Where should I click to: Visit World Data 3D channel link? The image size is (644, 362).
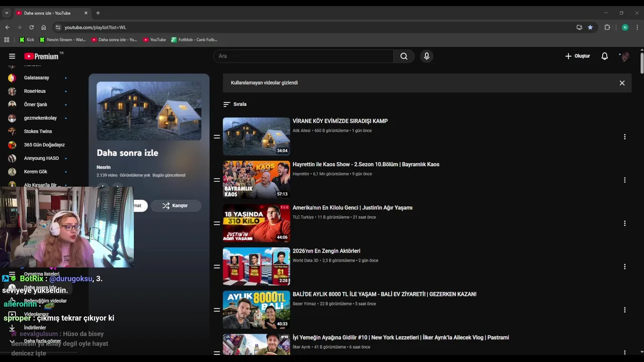pos(306,260)
